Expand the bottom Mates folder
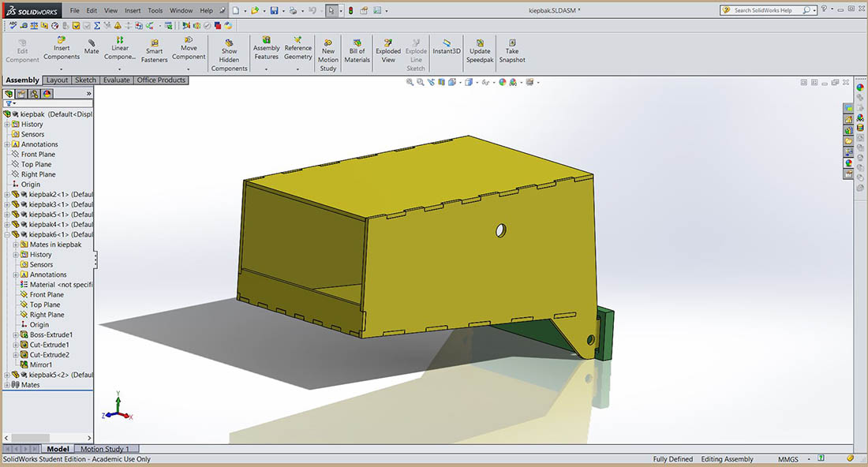 7,384
